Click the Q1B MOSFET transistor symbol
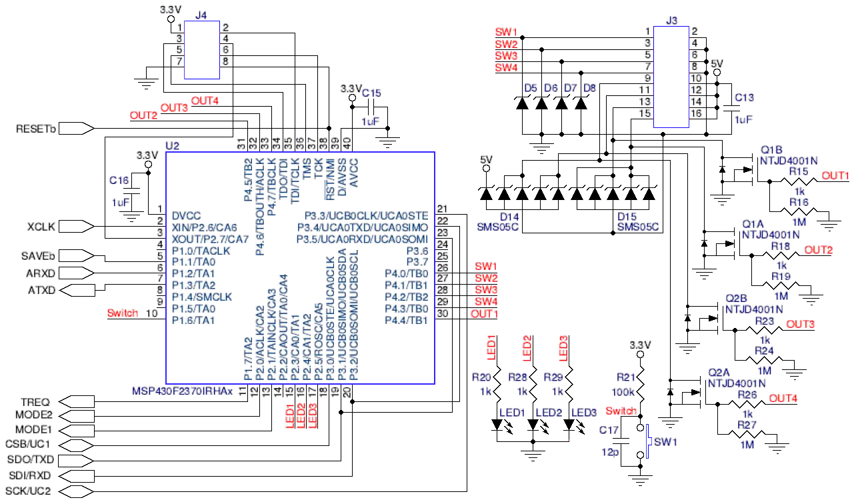858x504 pixels. (x=741, y=171)
